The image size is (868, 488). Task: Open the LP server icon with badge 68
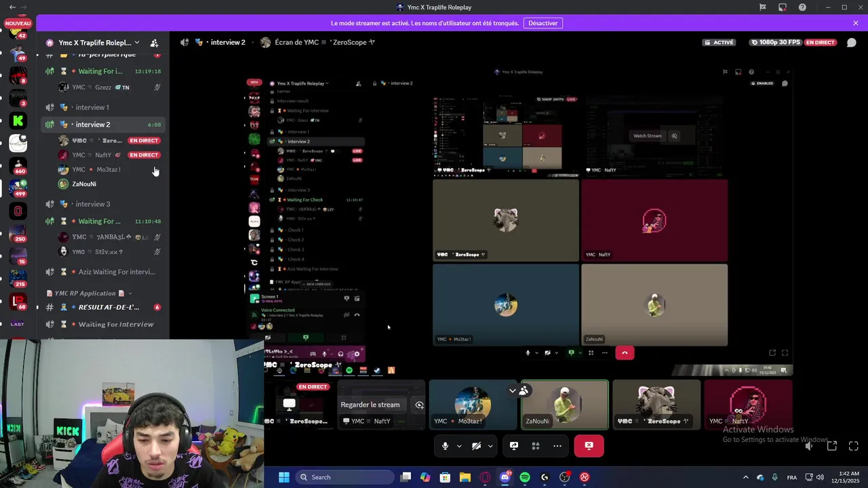click(x=18, y=301)
